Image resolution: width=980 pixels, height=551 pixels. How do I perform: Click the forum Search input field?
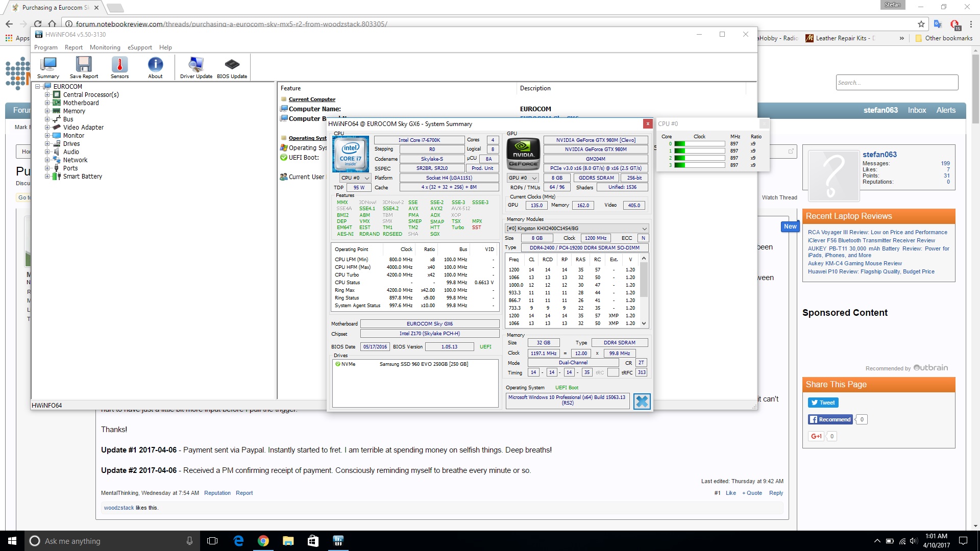897,83
